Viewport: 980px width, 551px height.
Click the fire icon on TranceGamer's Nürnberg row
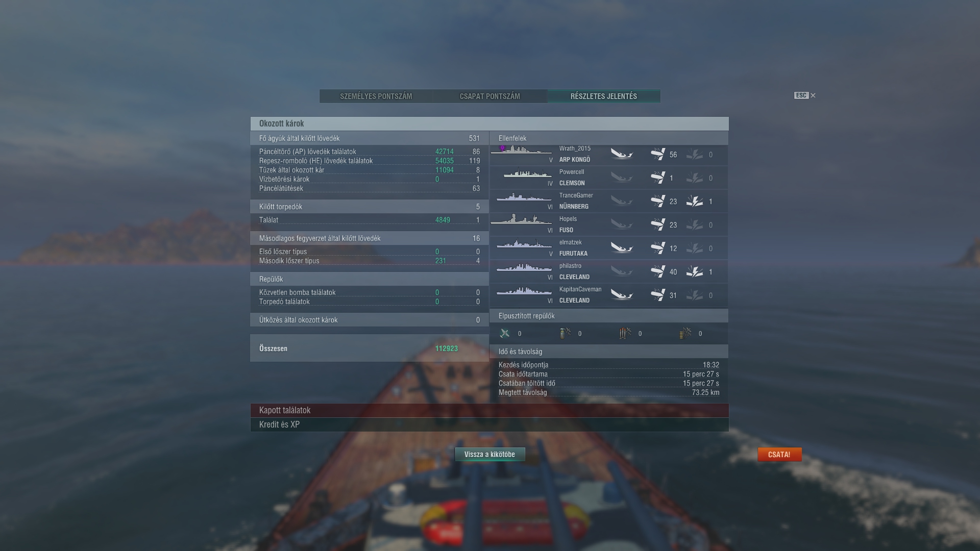tap(695, 201)
